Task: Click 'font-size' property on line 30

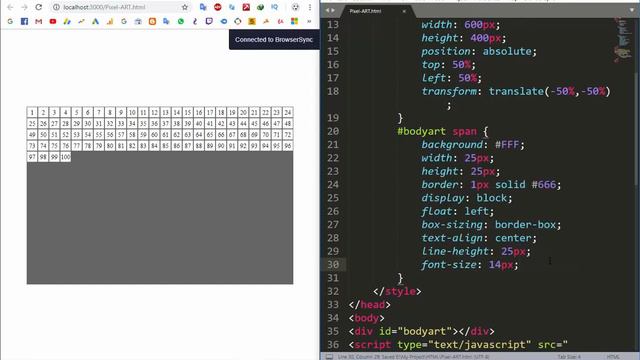Action: 449,264
